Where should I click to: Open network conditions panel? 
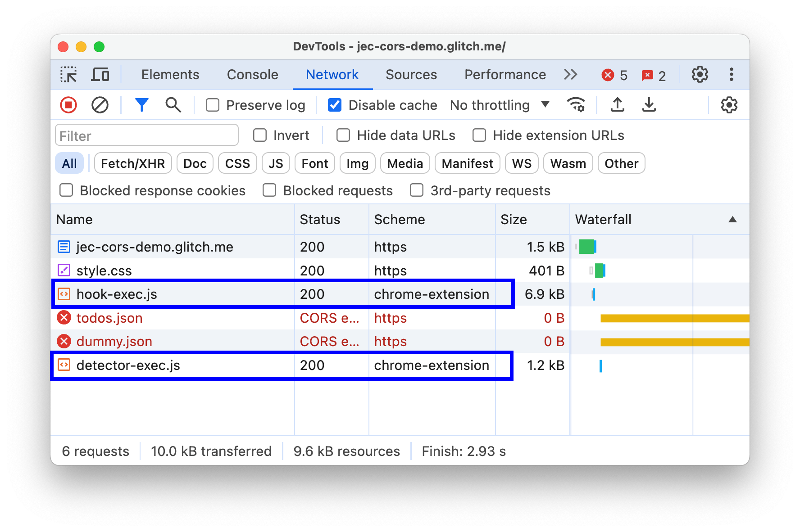576,105
